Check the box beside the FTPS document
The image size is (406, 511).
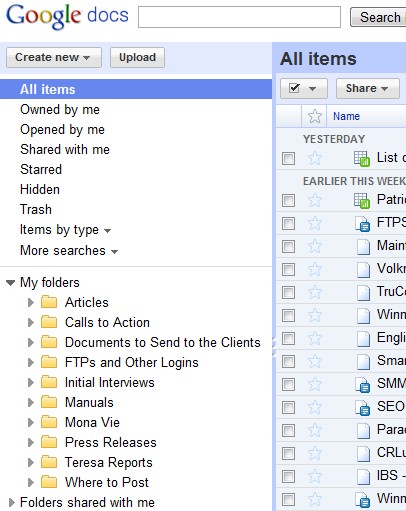point(288,224)
